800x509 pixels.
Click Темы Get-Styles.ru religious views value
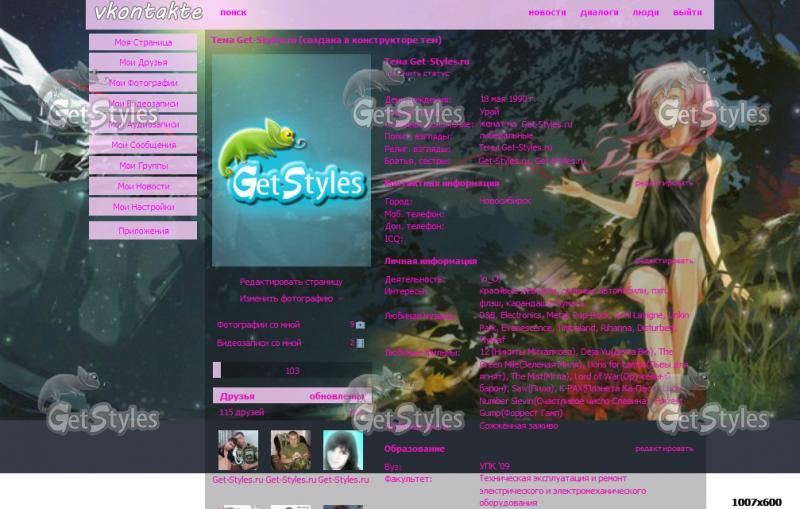(515, 148)
